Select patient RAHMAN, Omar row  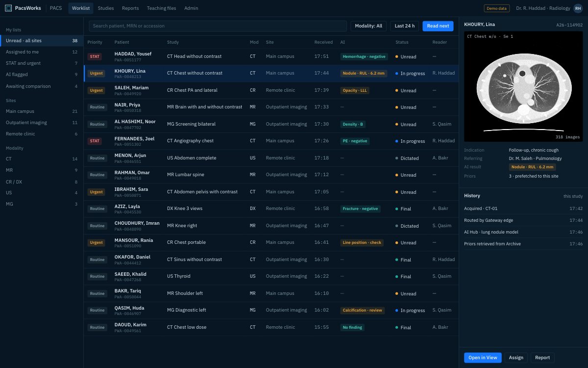click(x=271, y=175)
